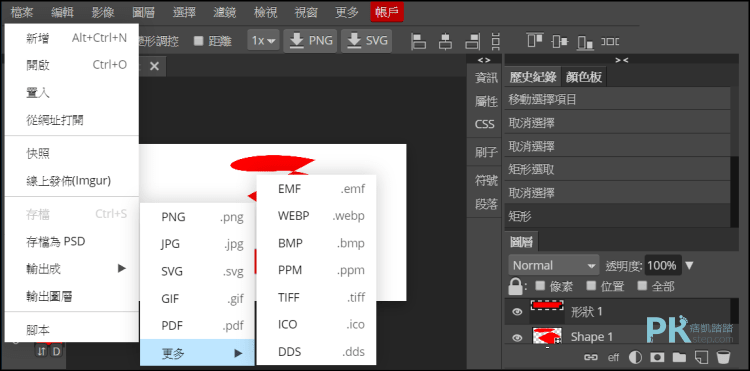Choose 線上發佈(Imgur)
This screenshot has width=750, height=371.
[72, 181]
